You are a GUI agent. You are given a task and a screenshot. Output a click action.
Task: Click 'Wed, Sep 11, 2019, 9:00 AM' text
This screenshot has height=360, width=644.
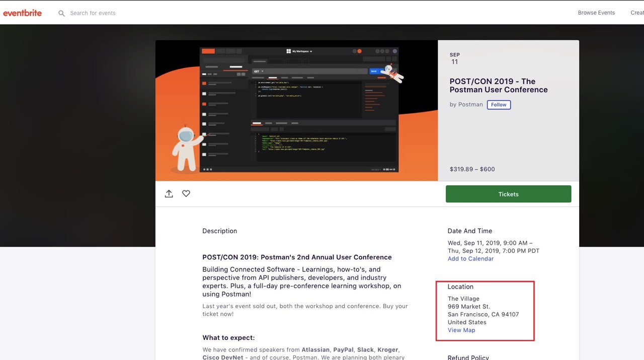(488, 243)
